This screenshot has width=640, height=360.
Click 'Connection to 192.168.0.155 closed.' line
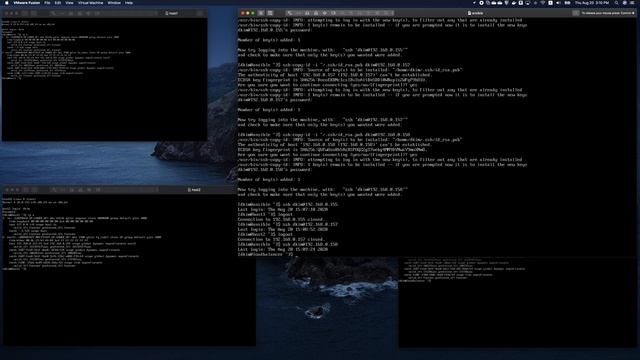tap(281, 220)
